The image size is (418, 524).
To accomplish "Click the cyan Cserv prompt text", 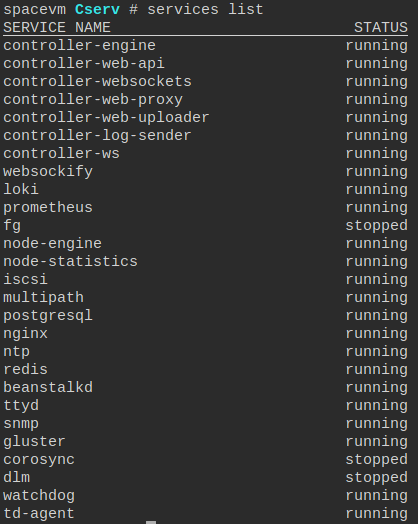I will coord(97,10).
